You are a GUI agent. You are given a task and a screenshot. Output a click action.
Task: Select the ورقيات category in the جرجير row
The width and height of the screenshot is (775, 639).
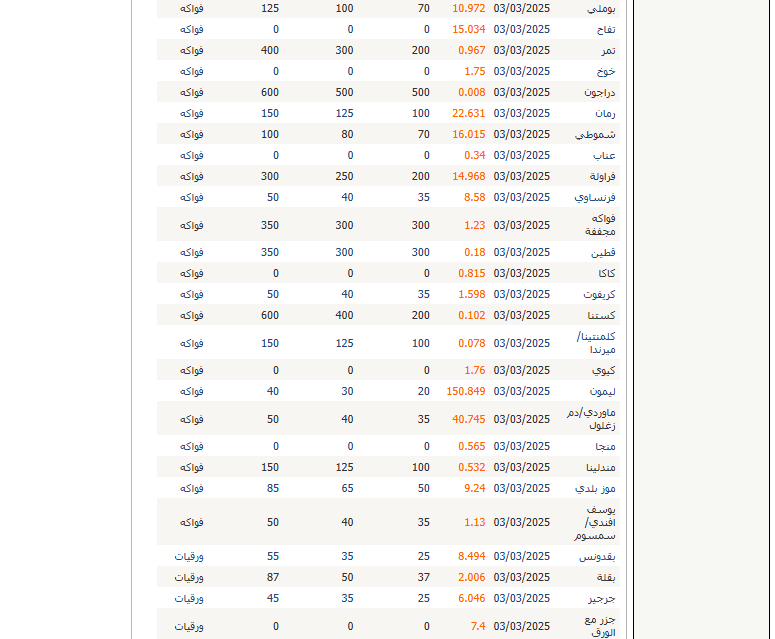point(189,598)
